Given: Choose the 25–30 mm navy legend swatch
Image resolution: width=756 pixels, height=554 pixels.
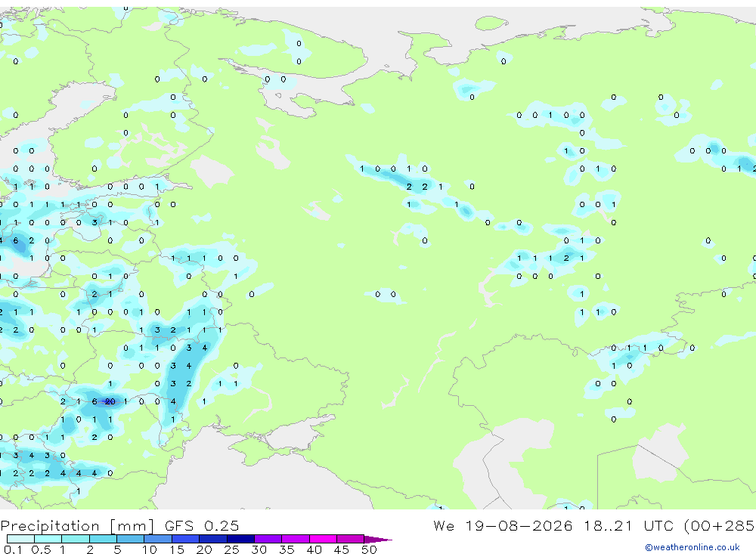Looking at the screenshot, I should click(x=240, y=539).
